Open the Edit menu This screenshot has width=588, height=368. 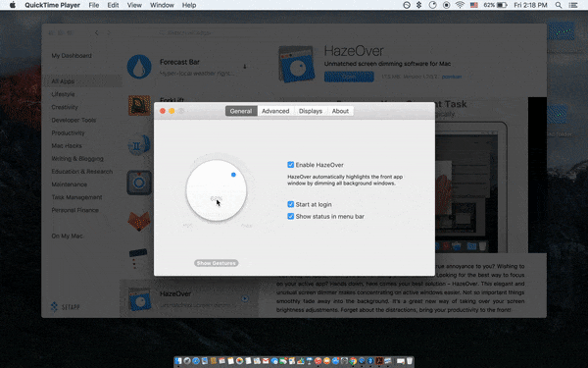[113, 5]
